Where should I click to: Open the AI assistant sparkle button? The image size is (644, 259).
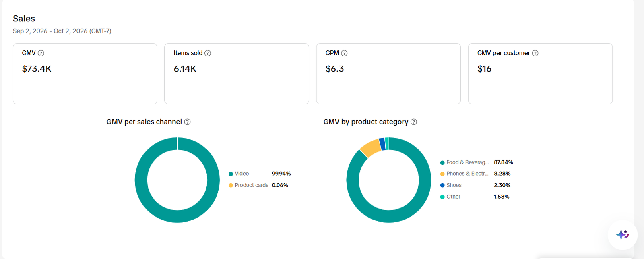click(622, 234)
